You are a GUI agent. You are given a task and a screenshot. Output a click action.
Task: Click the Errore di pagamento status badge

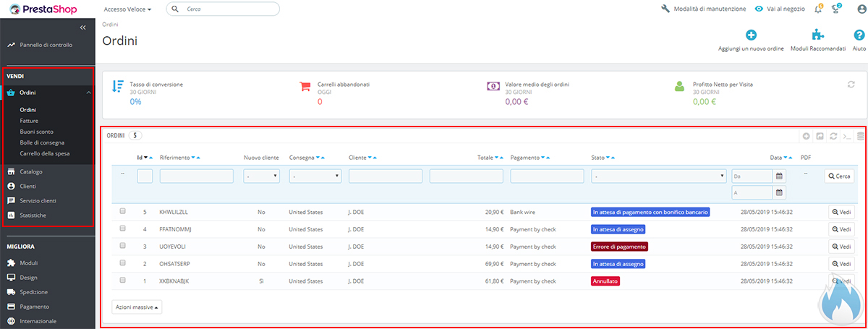[x=619, y=247]
